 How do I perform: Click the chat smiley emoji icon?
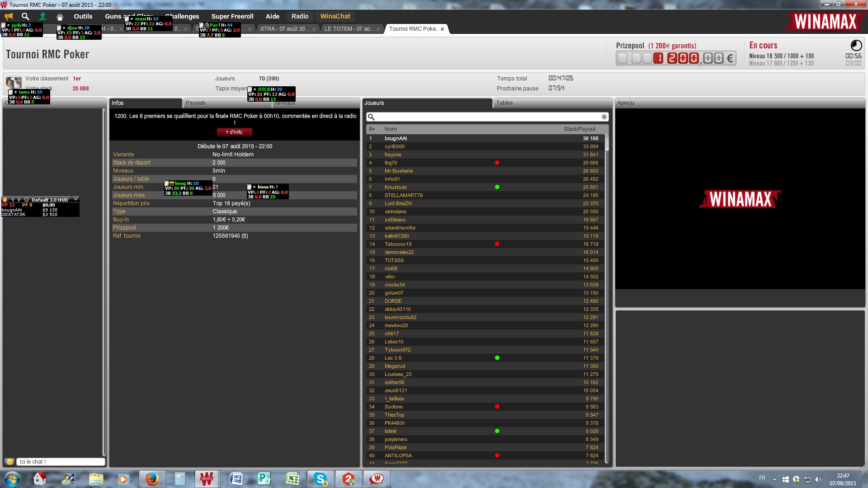coord(9,462)
